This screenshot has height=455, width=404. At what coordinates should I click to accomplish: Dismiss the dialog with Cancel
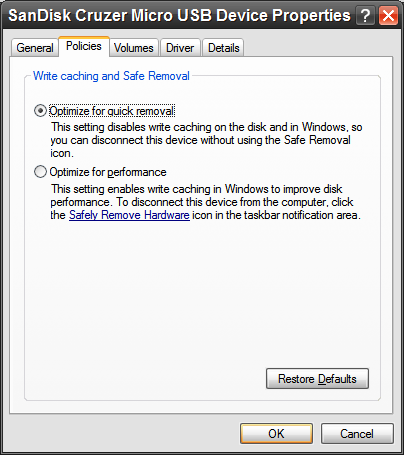(x=357, y=434)
